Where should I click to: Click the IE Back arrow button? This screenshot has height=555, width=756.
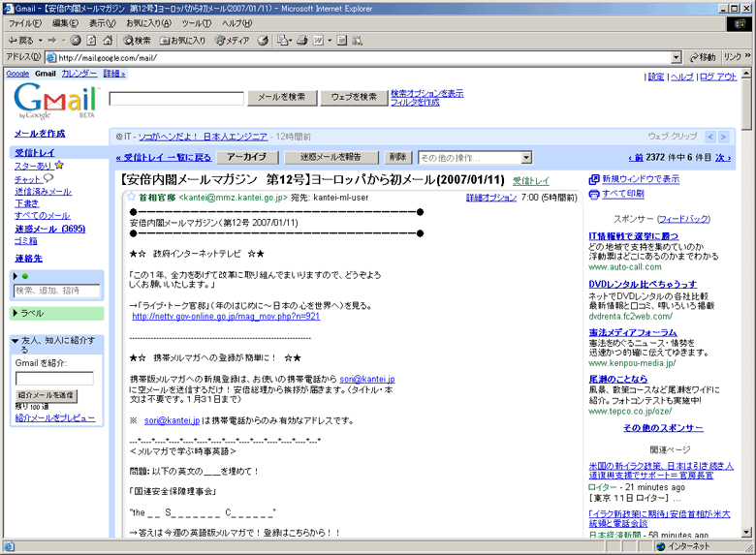(x=20, y=41)
